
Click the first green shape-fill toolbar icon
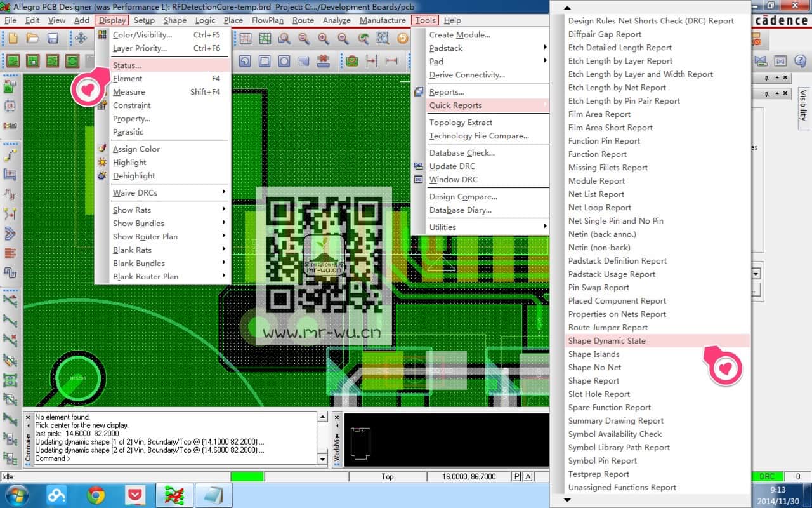coord(13,61)
